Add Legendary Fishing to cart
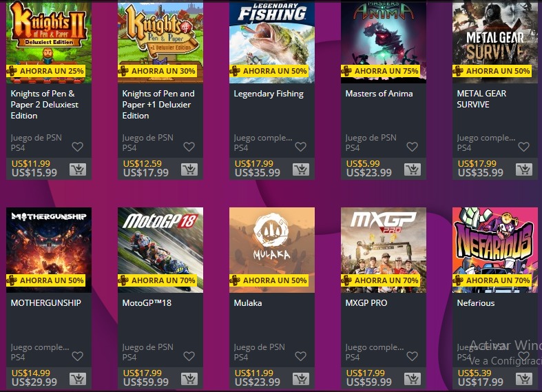542x392 pixels. click(x=301, y=169)
